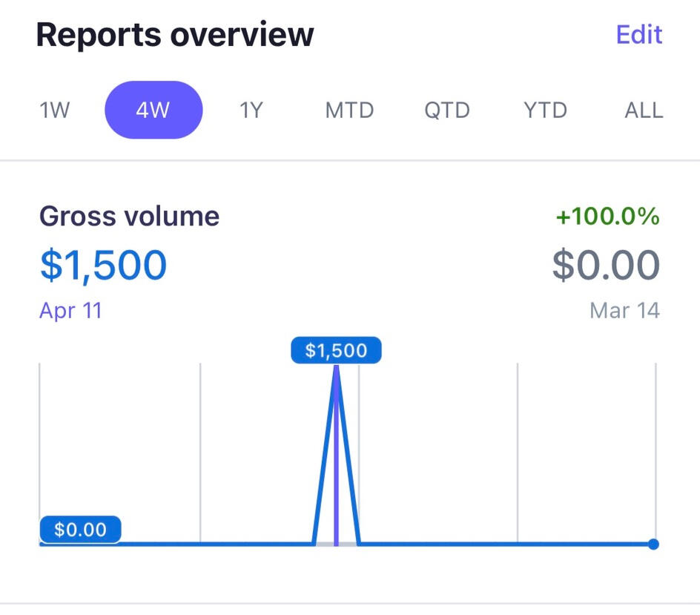
Task: Select the active 4W range tab
Action: (x=153, y=111)
